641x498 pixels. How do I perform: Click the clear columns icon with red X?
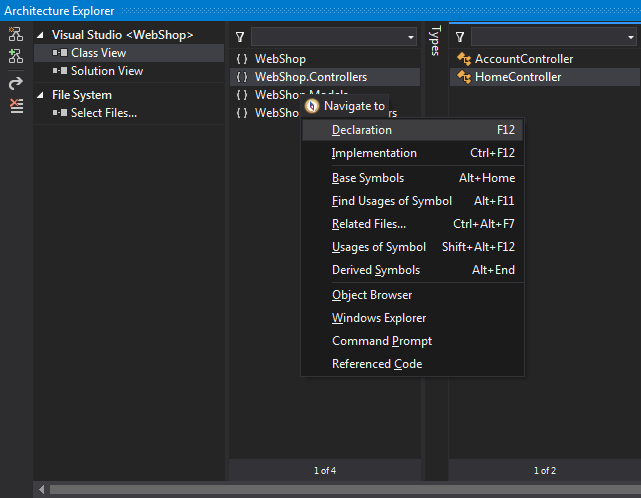16,106
